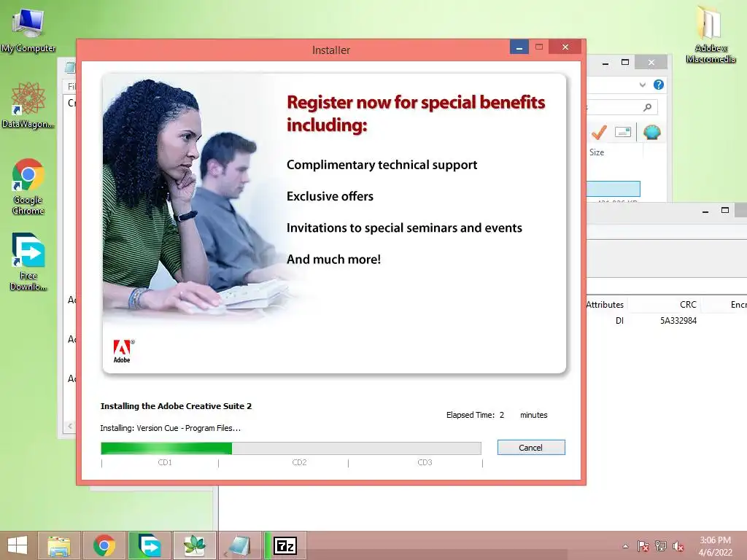This screenshot has height=560, width=747.
Task: Sort by the Attributes column header
Action: 605,305
